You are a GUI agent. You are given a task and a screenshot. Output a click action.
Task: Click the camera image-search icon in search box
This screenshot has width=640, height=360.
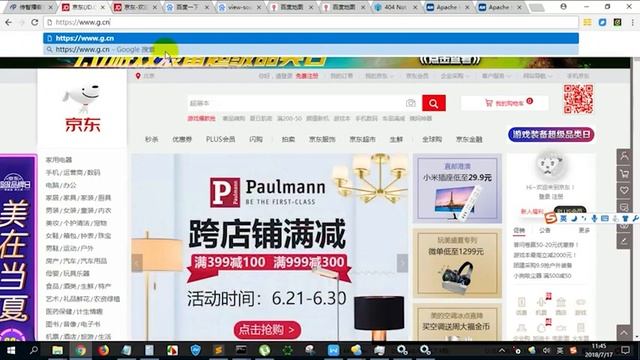(x=411, y=103)
